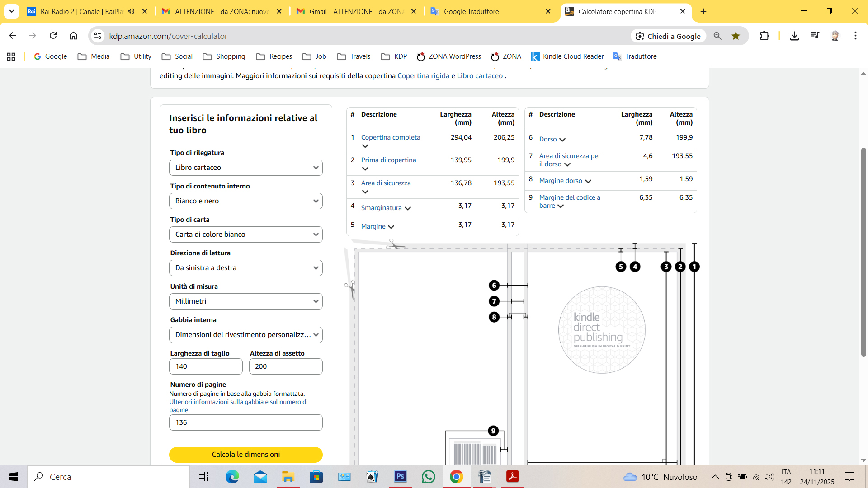Open the Tipo di rilegatura dropdown
The width and height of the screenshot is (868, 488).
pyautogui.click(x=245, y=168)
